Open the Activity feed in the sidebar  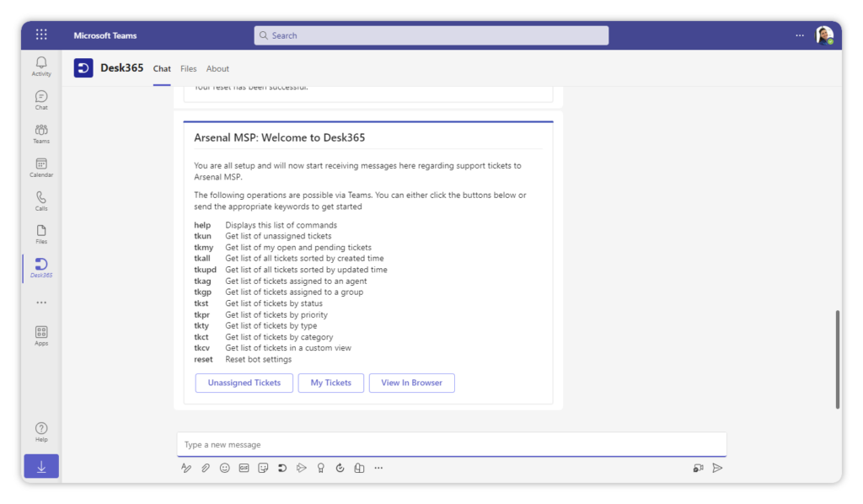(40, 66)
